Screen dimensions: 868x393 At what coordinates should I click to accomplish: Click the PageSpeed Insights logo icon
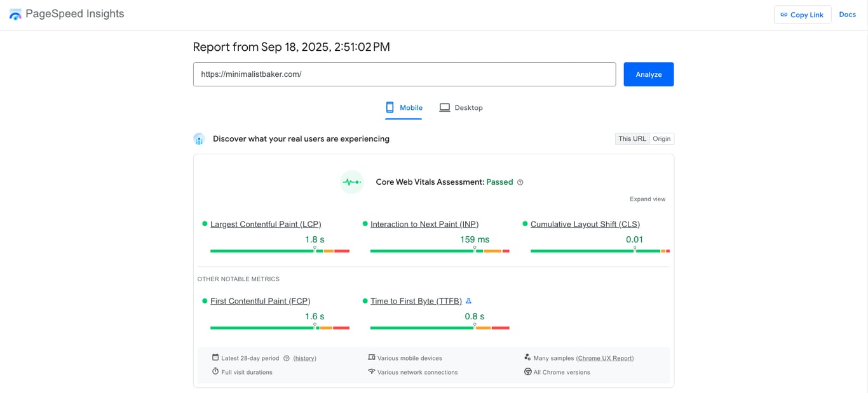coord(15,13)
